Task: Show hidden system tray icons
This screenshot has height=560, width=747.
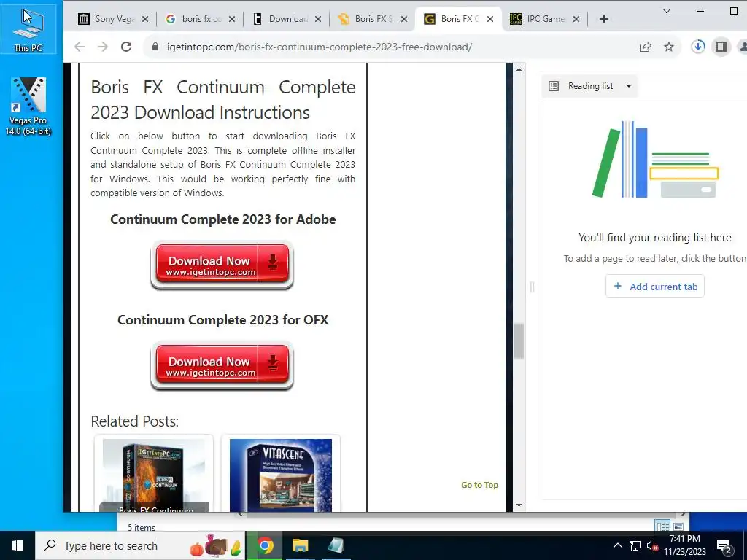Action: click(617, 545)
